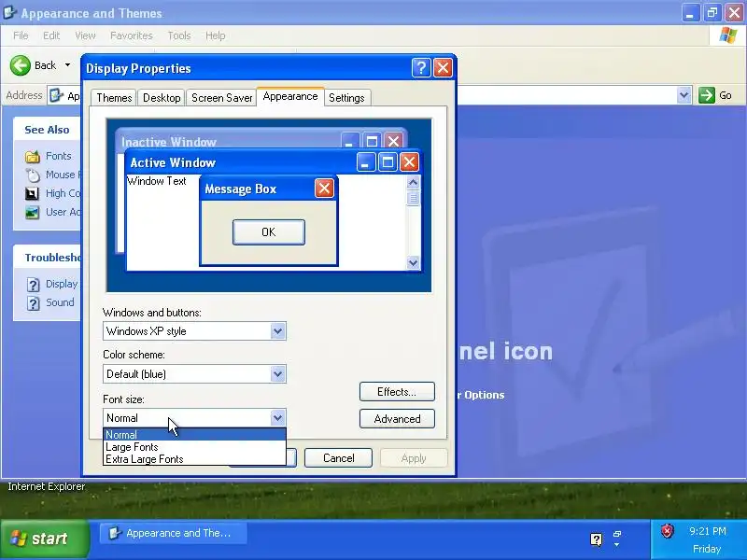Switch to the Settings tab
This screenshot has height=560, width=747.
click(x=346, y=98)
